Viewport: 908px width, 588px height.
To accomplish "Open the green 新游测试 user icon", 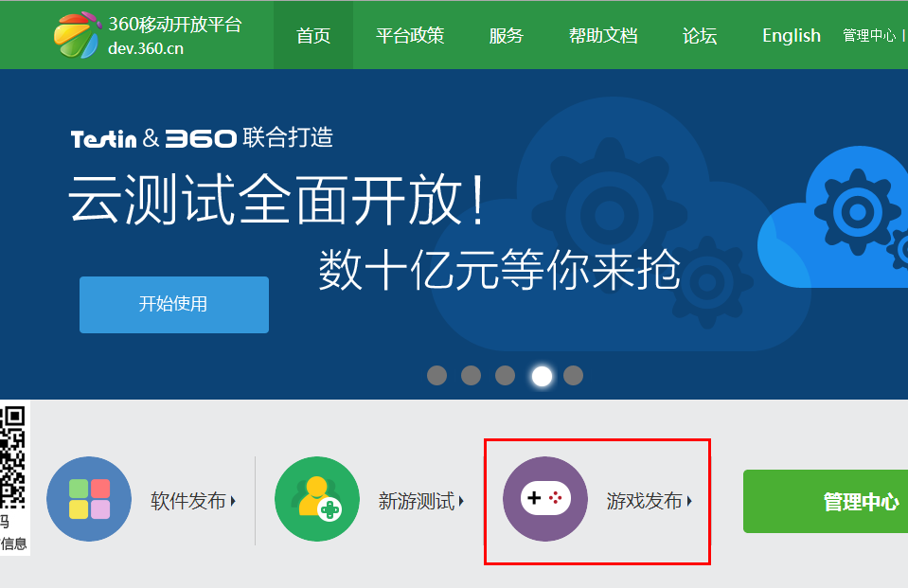I will (317, 499).
